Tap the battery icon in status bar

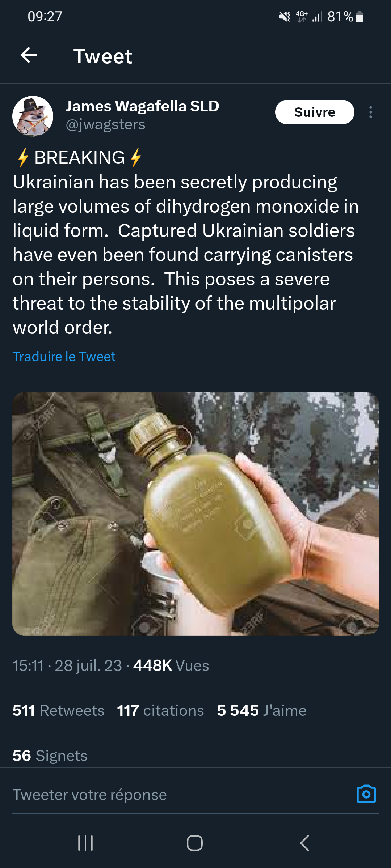point(360,17)
